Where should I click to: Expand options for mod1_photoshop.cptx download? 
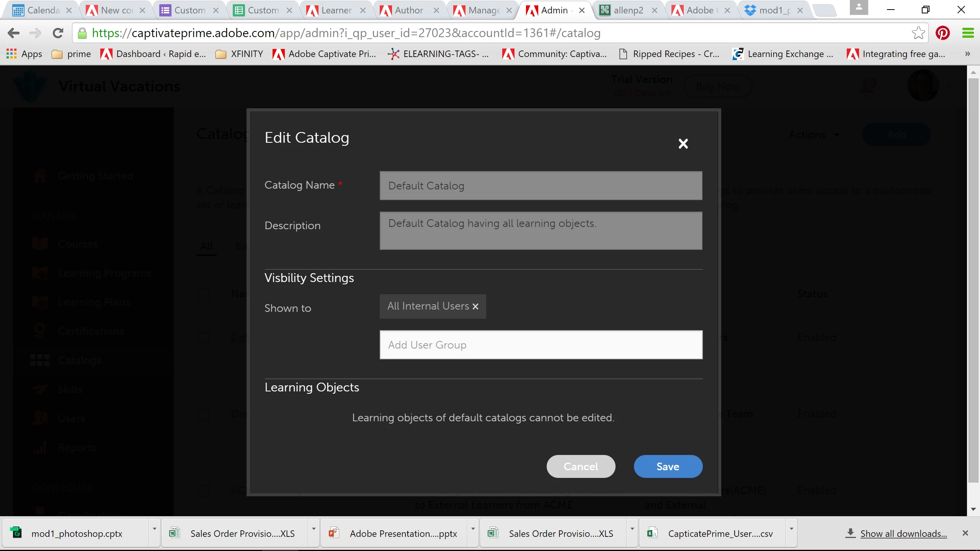click(154, 529)
